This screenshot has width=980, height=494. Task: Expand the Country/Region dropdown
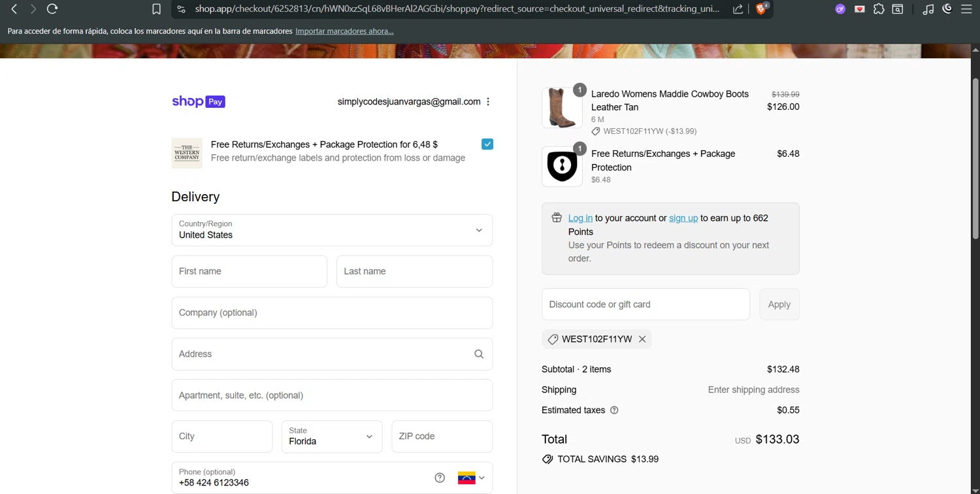[332, 230]
